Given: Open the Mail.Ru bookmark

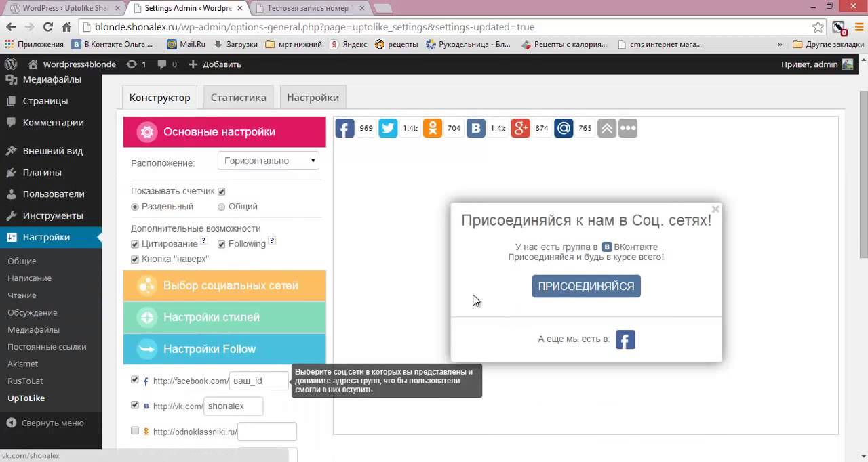Looking at the screenshot, I should (186, 44).
